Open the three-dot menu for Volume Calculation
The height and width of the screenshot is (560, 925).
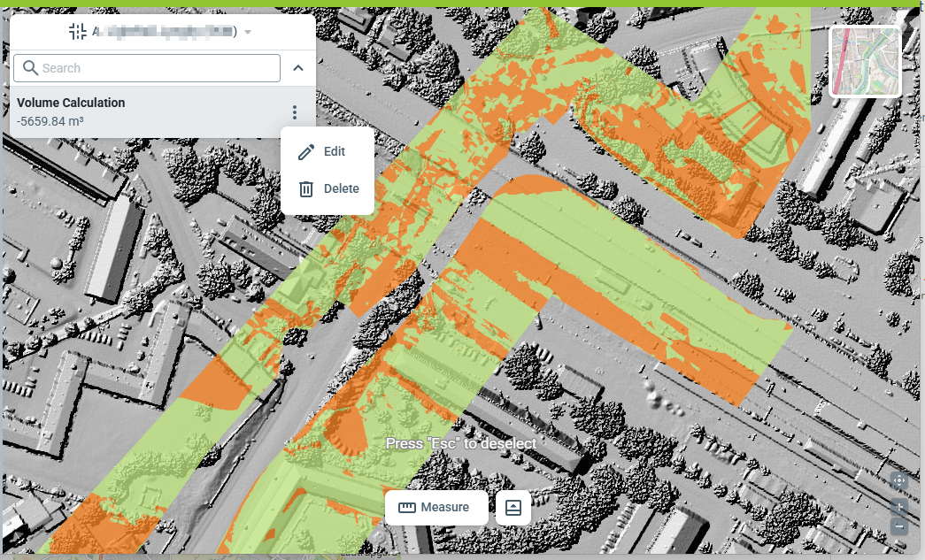coord(295,113)
